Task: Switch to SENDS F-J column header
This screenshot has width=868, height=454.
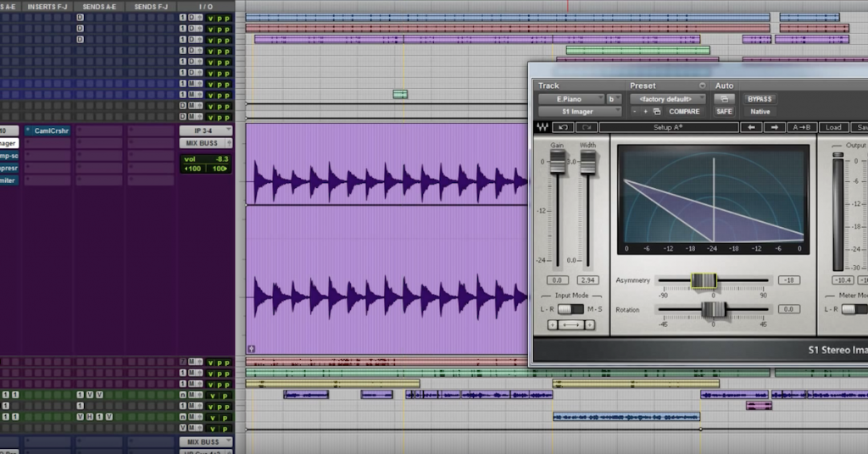Action: tap(151, 7)
